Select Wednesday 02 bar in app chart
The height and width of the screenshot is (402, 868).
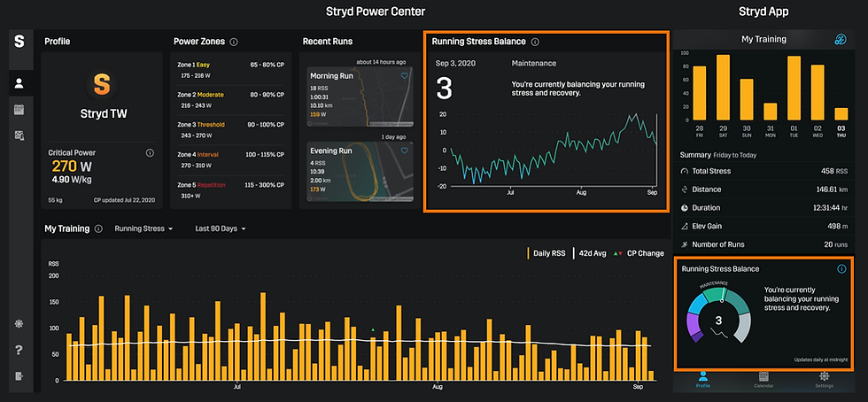(x=818, y=92)
